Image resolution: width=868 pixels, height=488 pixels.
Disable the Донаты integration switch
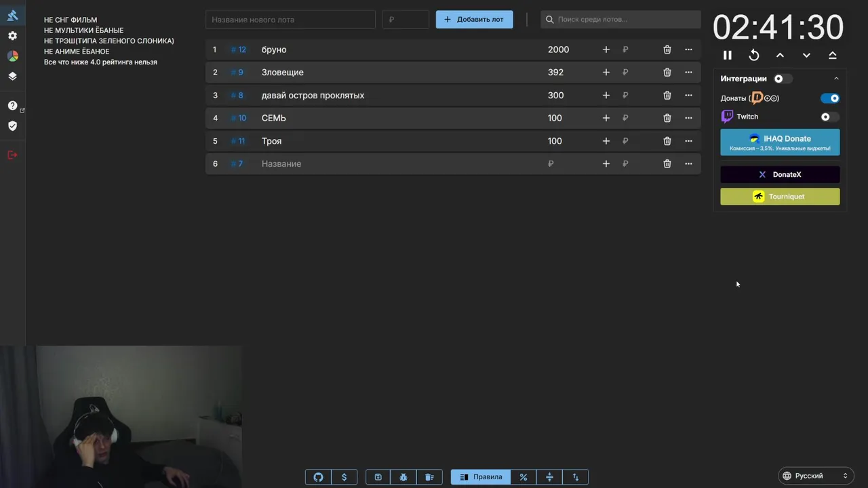point(830,98)
